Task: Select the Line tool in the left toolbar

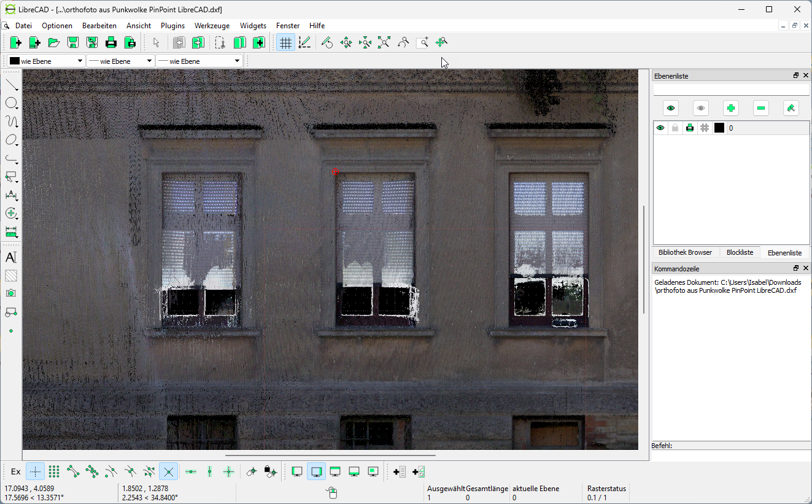Action: pos(11,85)
